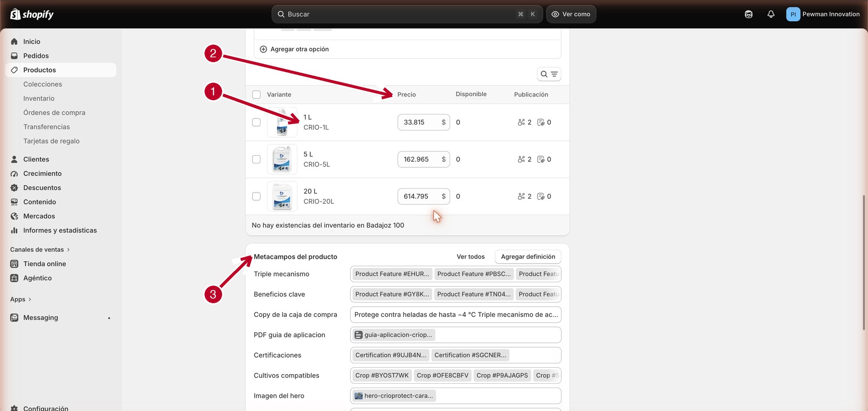Screen dimensions: 868x411
Task: Click the Messaging app icon
Action: [14, 318]
